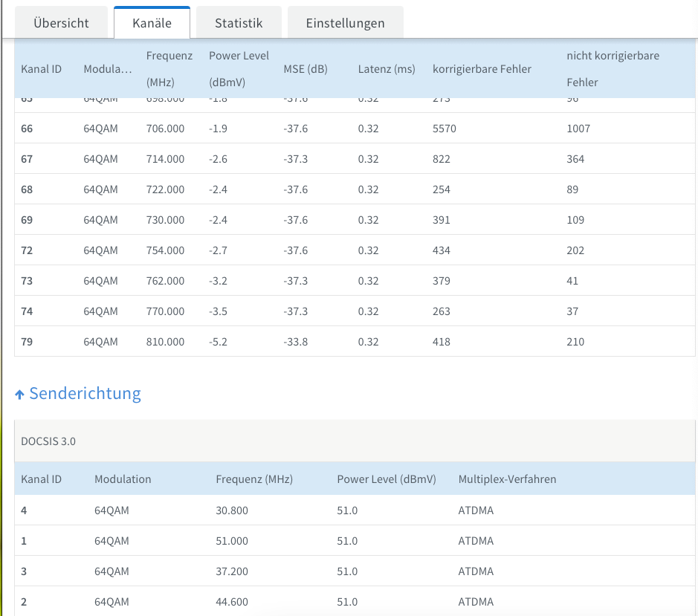Viewport: 698px width, 616px height.
Task: Click the Multiplex-Verfahren column header
Action: coord(507,479)
